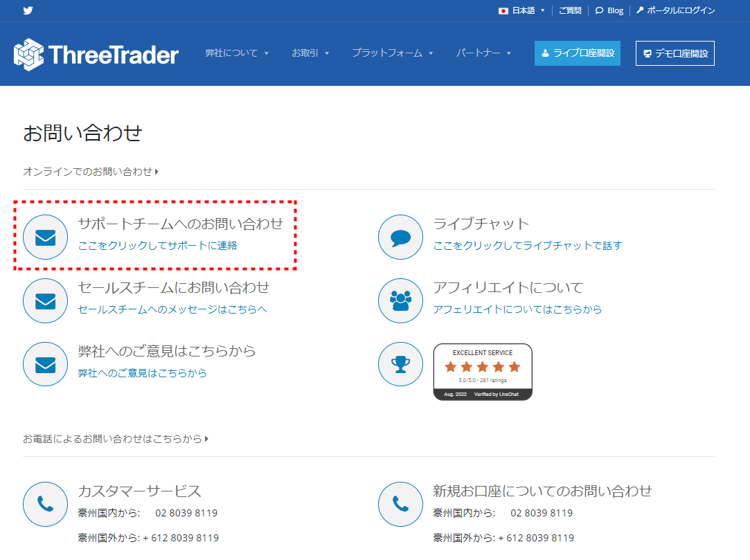750x560 pixels.
Task: Click 新規お口座 number 02 8039 8119
Action: pyautogui.click(x=542, y=513)
